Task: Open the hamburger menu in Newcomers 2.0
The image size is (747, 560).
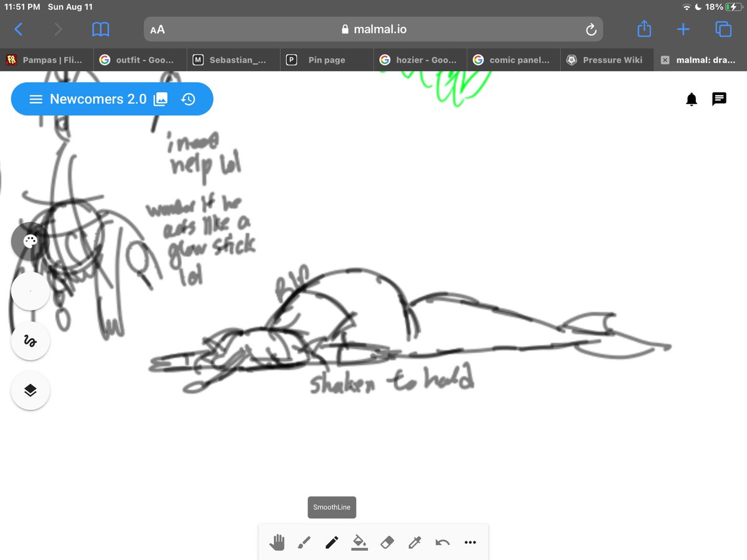Action: [36, 99]
